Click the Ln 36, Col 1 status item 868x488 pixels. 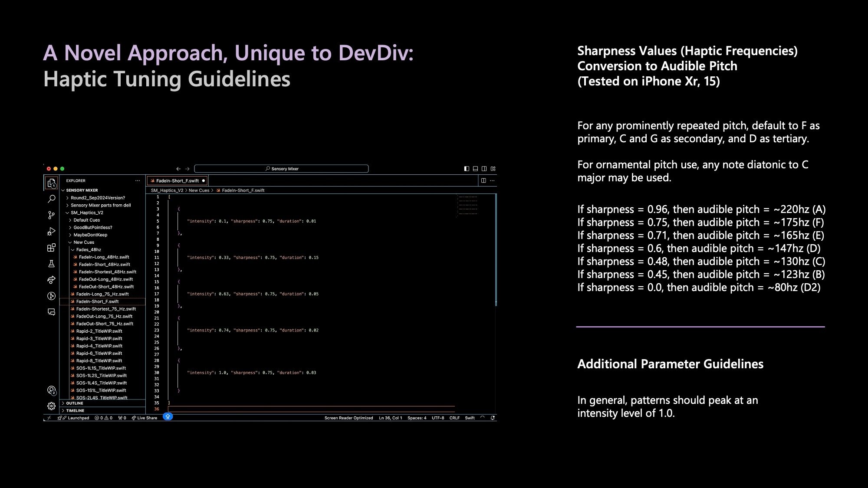click(390, 418)
